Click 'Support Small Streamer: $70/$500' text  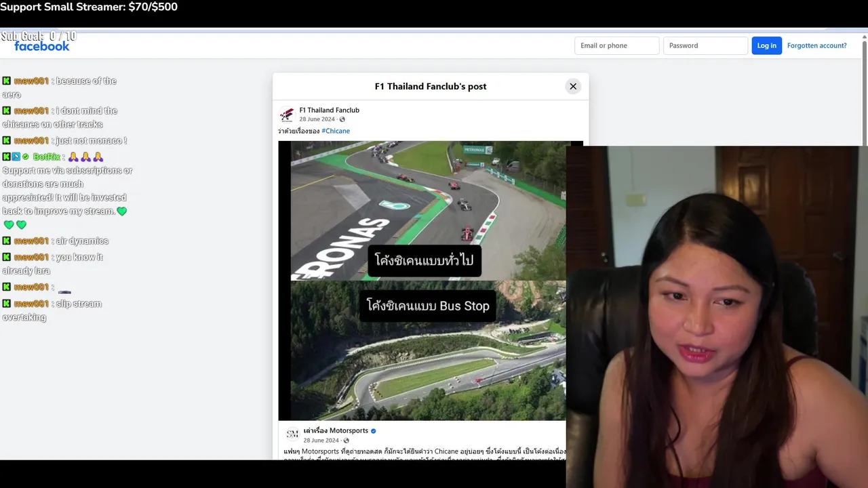pyautogui.click(x=89, y=7)
